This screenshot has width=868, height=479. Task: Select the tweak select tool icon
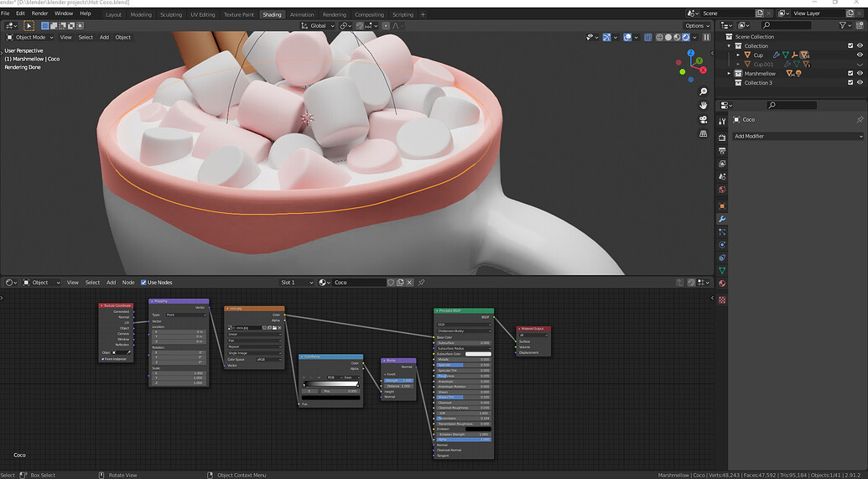point(29,25)
